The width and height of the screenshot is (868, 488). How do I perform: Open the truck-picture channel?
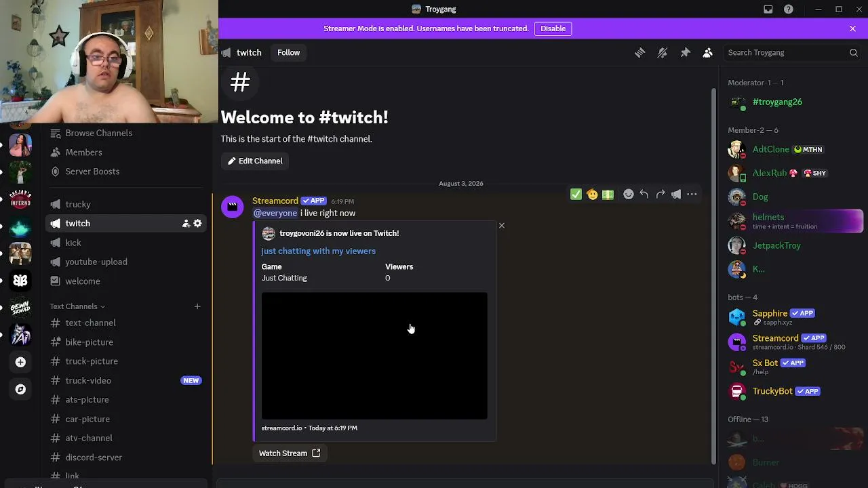pyautogui.click(x=127, y=361)
